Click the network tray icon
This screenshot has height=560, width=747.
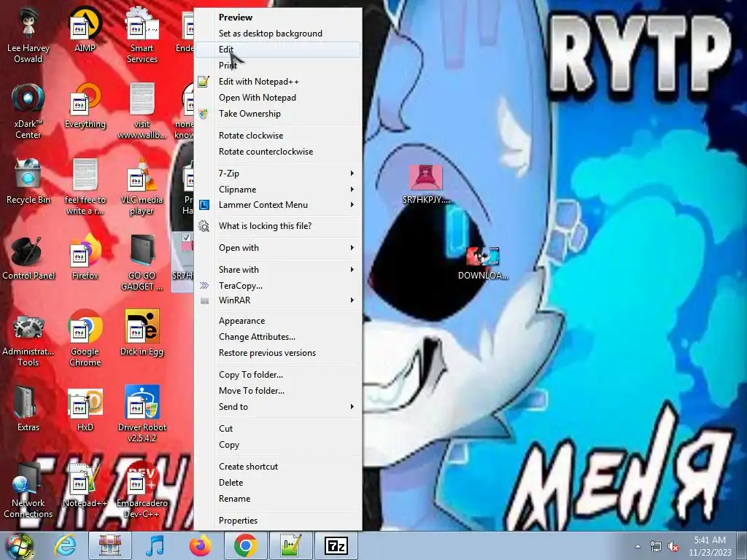655,547
